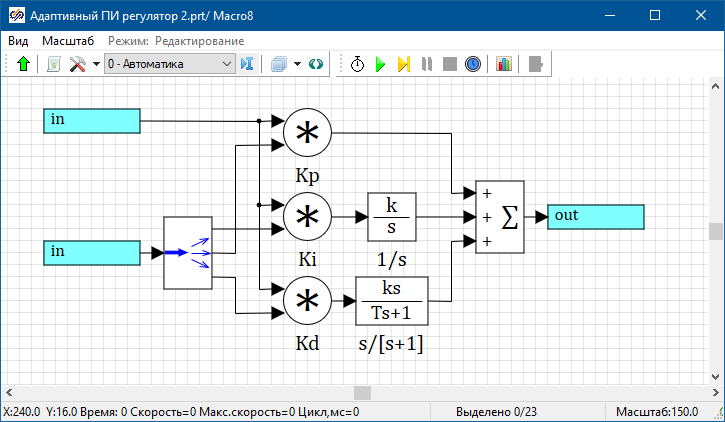Click the blue clock icon
725x422 pixels.
pyautogui.click(x=473, y=64)
